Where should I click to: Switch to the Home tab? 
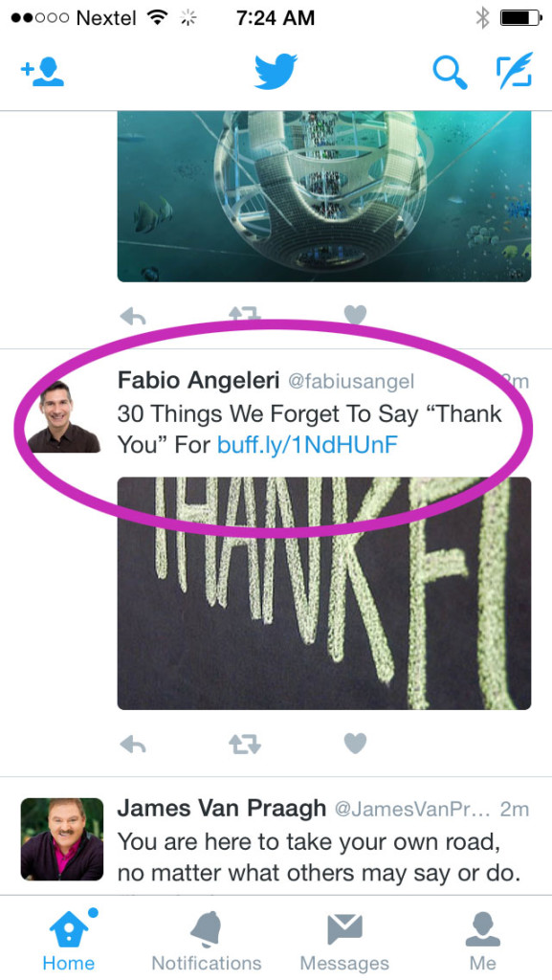coord(69,940)
